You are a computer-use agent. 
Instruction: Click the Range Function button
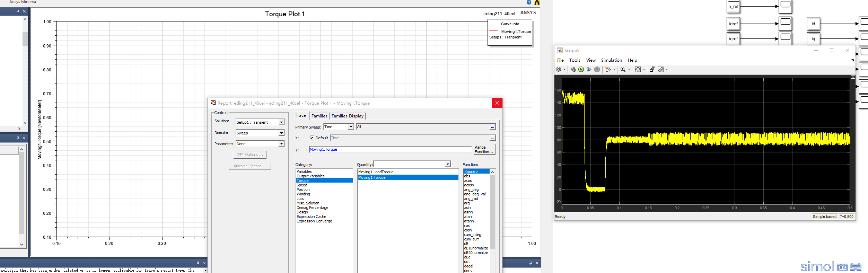pyautogui.click(x=484, y=150)
